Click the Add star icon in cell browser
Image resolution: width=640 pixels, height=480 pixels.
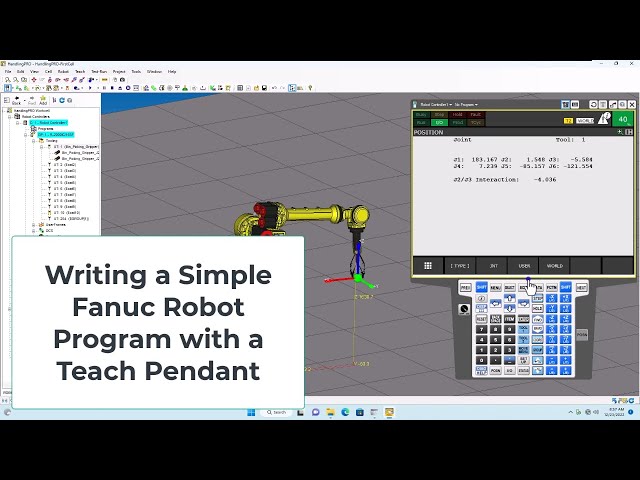click(43, 100)
